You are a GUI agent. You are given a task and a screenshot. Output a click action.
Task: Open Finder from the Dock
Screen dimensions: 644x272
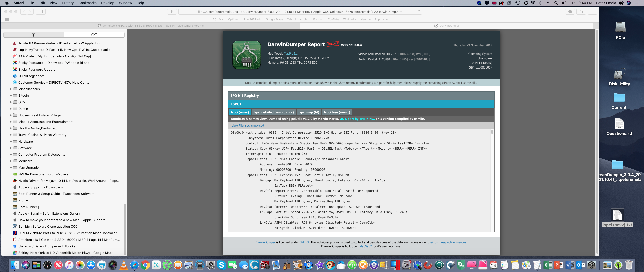click(x=15, y=265)
